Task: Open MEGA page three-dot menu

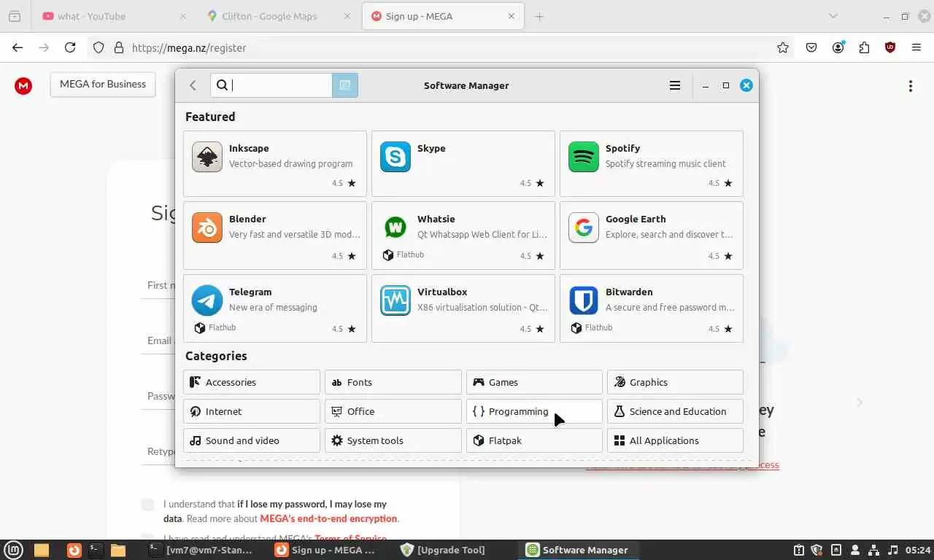Action: tap(910, 86)
